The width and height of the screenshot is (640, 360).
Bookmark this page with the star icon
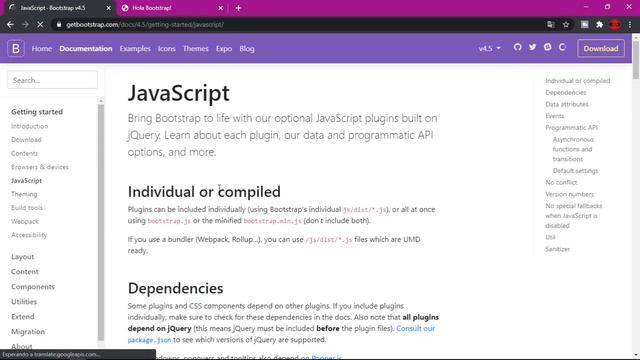tap(566, 24)
